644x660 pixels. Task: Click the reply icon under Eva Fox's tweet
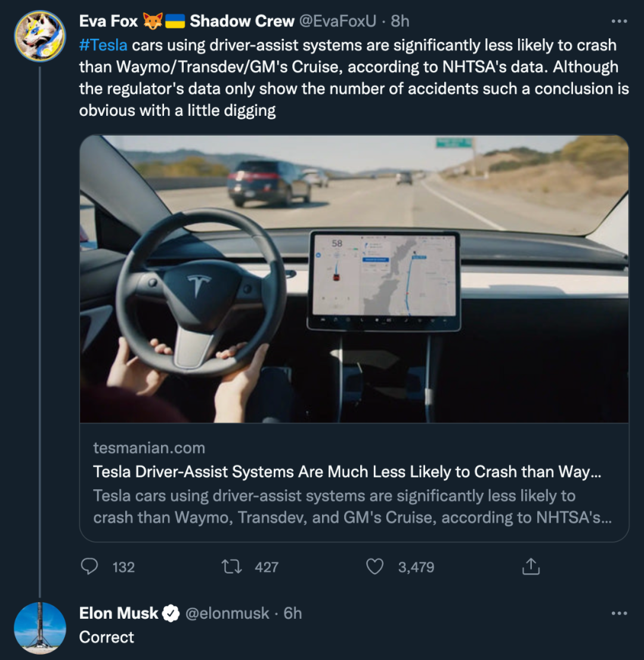coord(89,566)
